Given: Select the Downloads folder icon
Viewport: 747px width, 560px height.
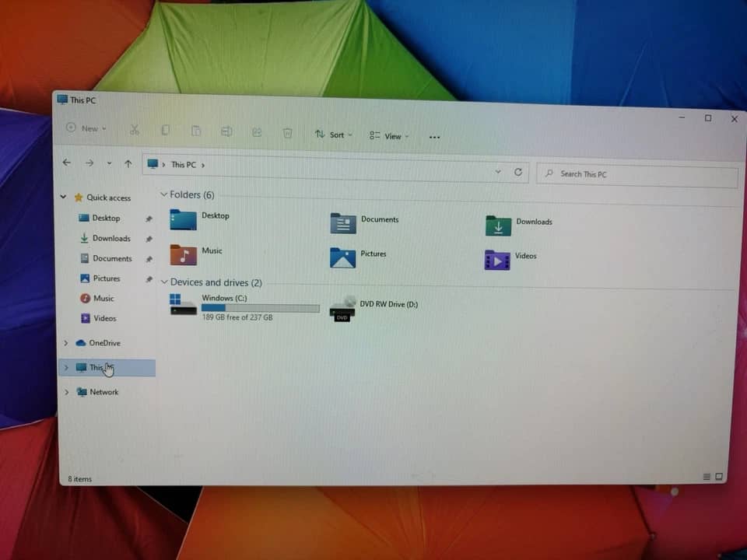Looking at the screenshot, I should (x=498, y=226).
